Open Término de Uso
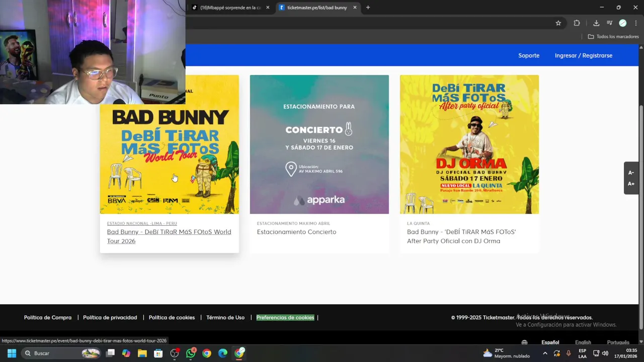The height and width of the screenshot is (362, 644). pos(225,317)
